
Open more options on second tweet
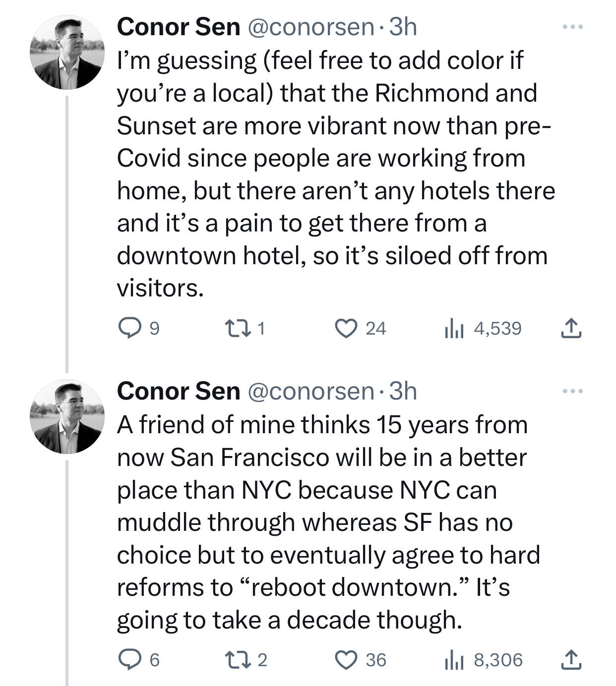pyautogui.click(x=573, y=392)
